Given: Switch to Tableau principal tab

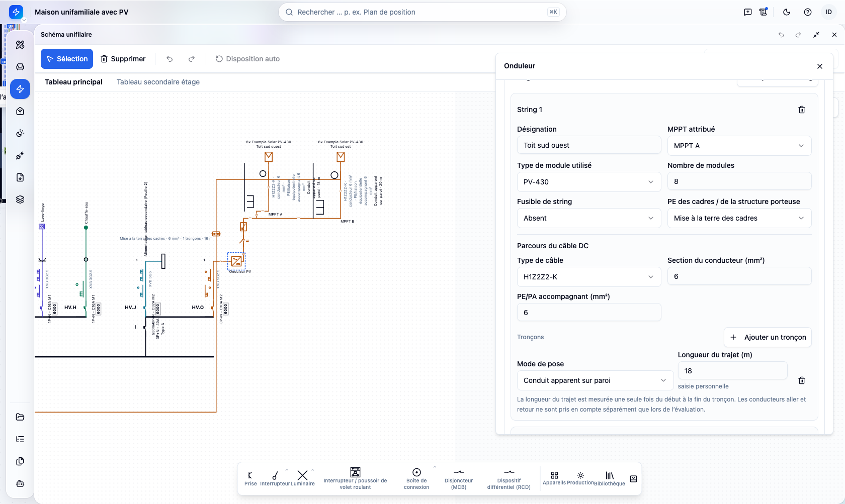Looking at the screenshot, I should click(x=73, y=82).
